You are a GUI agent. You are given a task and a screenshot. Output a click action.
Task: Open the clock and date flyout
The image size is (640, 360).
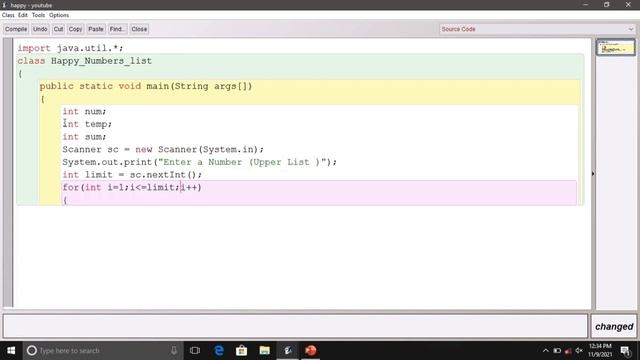pyautogui.click(x=600, y=351)
